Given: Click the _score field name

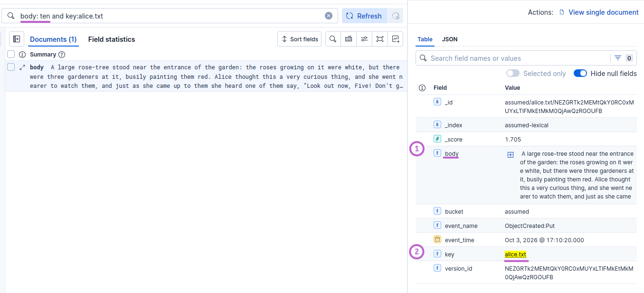Looking at the screenshot, I should [x=454, y=139].
